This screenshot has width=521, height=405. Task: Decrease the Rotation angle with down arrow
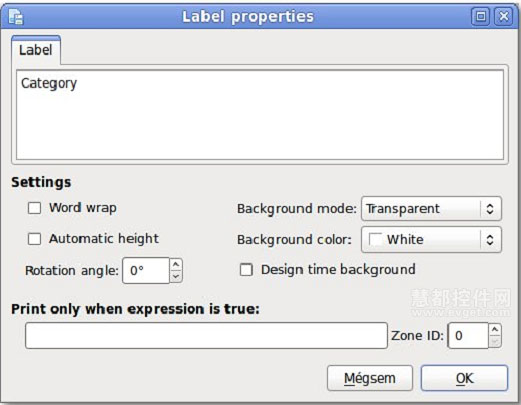click(x=176, y=277)
